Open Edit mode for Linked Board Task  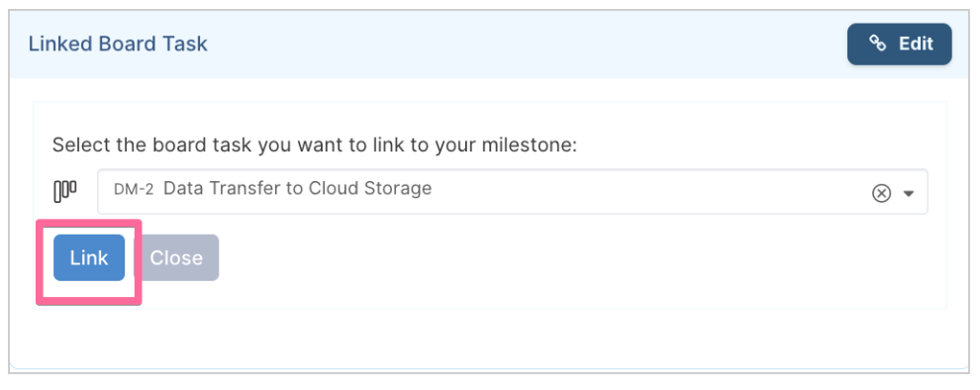coord(900,44)
